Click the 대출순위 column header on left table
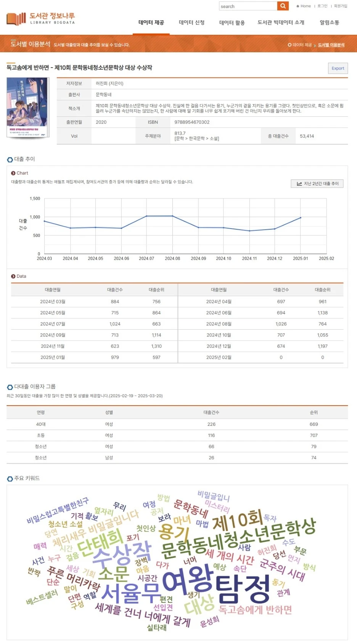Viewport: 357px width, 644px height. coord(156,290)
